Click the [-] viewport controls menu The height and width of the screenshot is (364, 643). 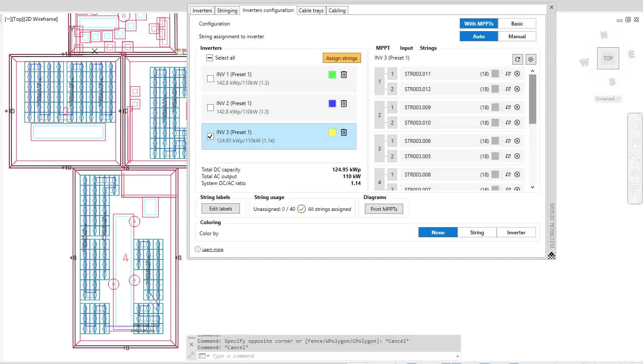(x=8, y=19)
